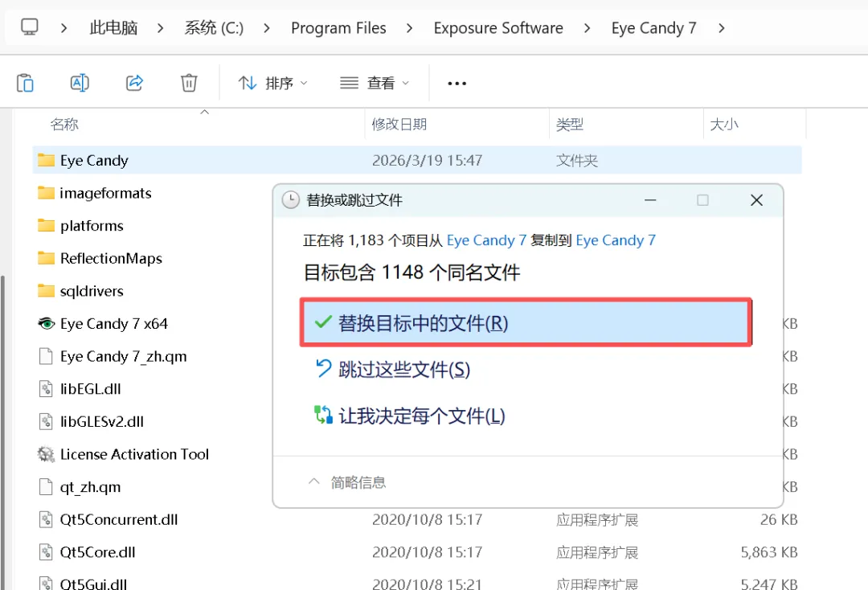Click the delete trash icon

coord(189,83)
